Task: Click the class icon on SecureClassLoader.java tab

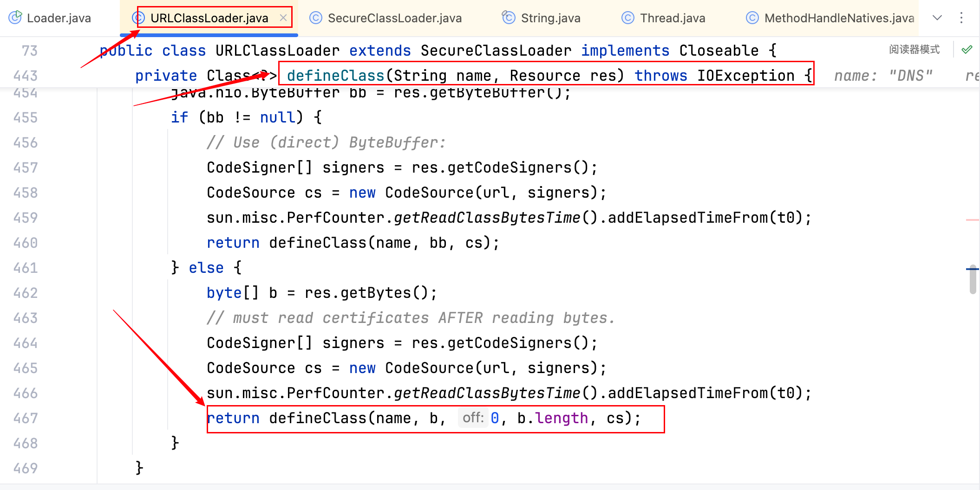Action: [x=316, y=18]
